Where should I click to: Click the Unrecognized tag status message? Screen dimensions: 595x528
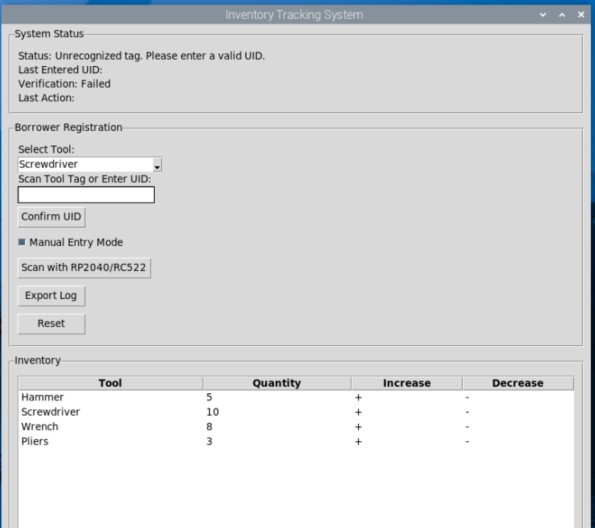[x=142, y=56]
